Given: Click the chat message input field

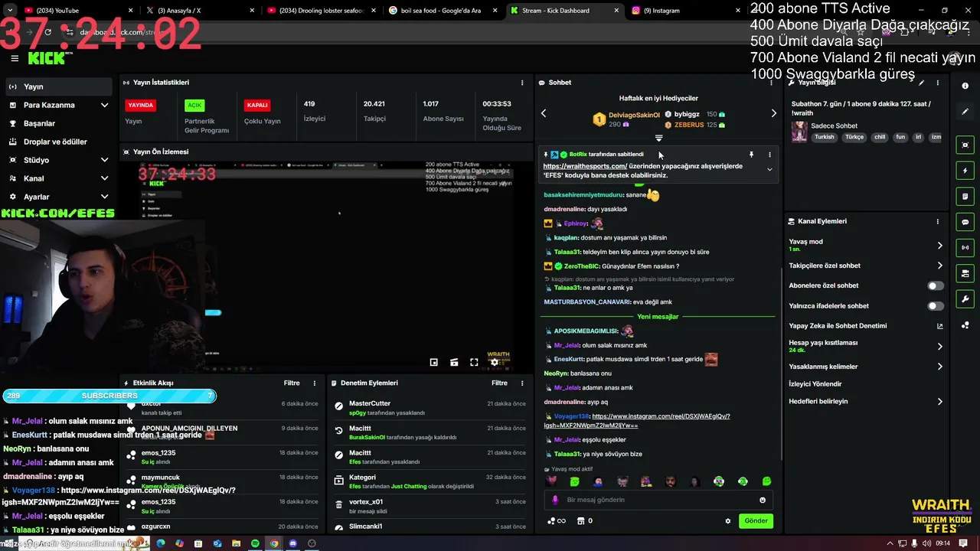Looking at the screenshot, I should [x=660, y=500].
